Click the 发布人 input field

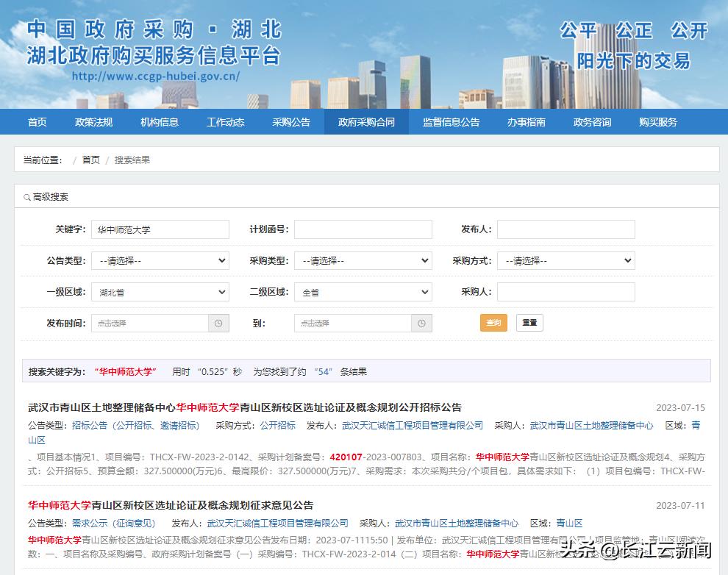[566, 229]
